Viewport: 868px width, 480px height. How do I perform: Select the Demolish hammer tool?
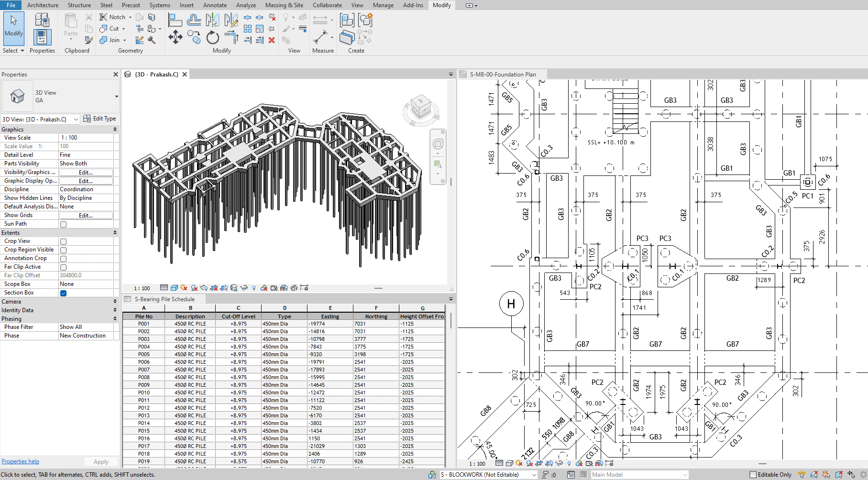click(152, 40)
